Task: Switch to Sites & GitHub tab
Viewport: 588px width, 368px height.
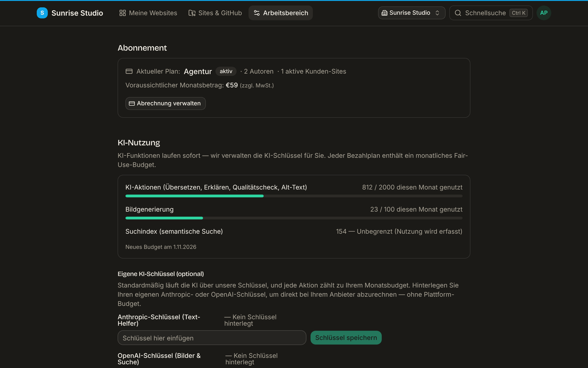Action: click(215, 13)
